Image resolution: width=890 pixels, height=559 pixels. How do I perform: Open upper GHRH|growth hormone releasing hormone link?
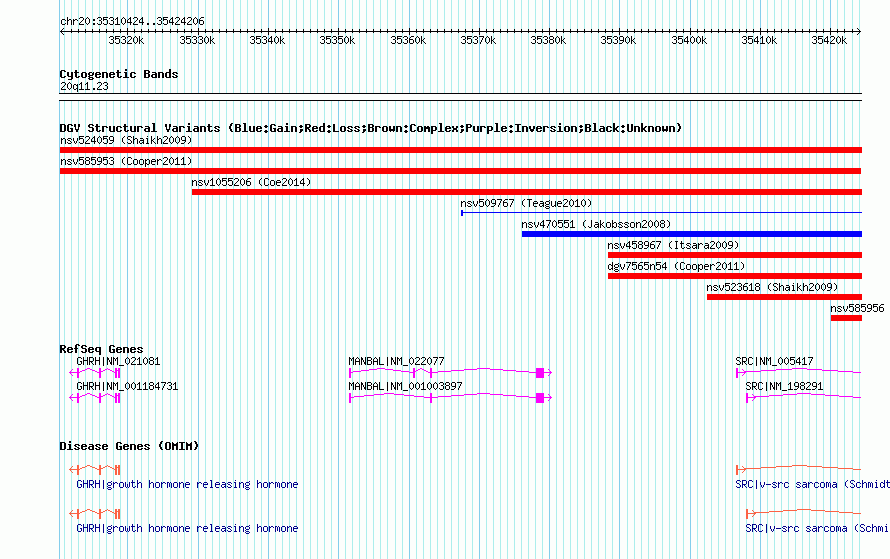point(187,484)
